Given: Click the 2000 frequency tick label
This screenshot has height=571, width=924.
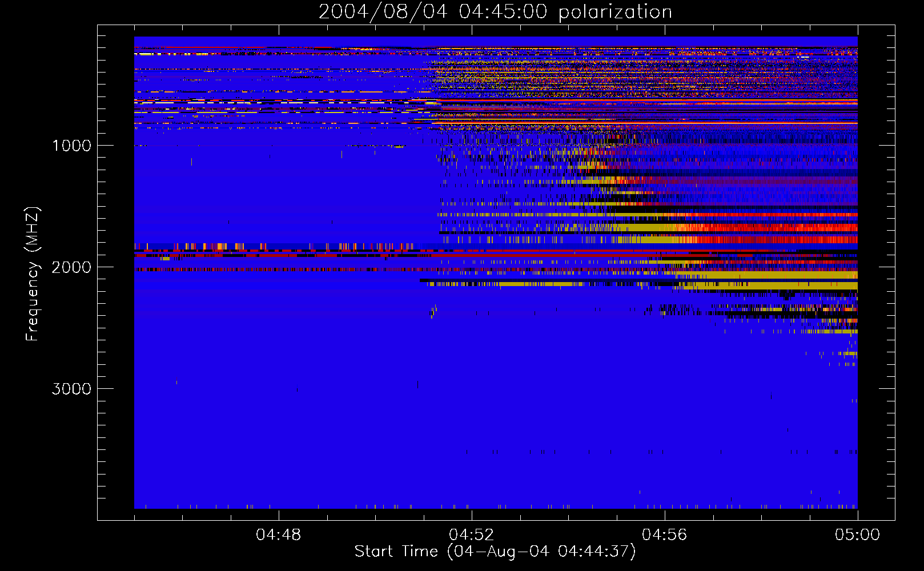Looking at the screenshot, I should [x=72, y=267].
